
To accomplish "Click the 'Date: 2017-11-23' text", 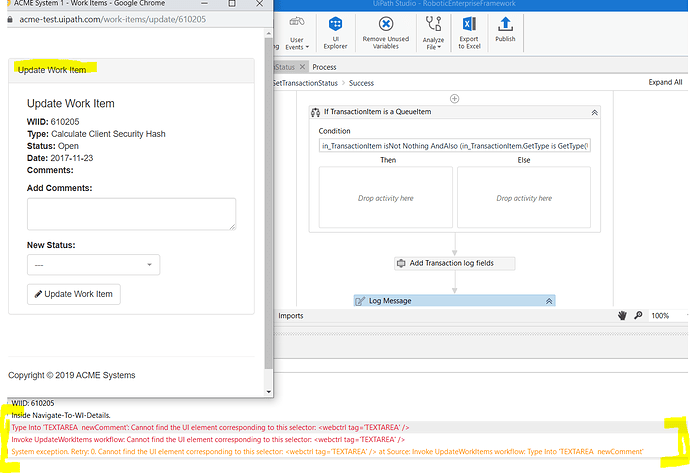I will (x=60, y=158).
